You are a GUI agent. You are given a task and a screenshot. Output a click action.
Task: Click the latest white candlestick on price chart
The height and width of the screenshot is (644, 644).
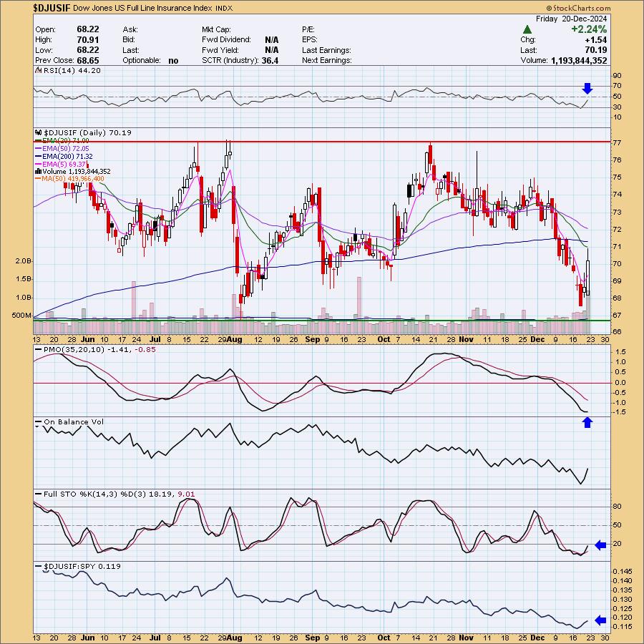[588, 278]
